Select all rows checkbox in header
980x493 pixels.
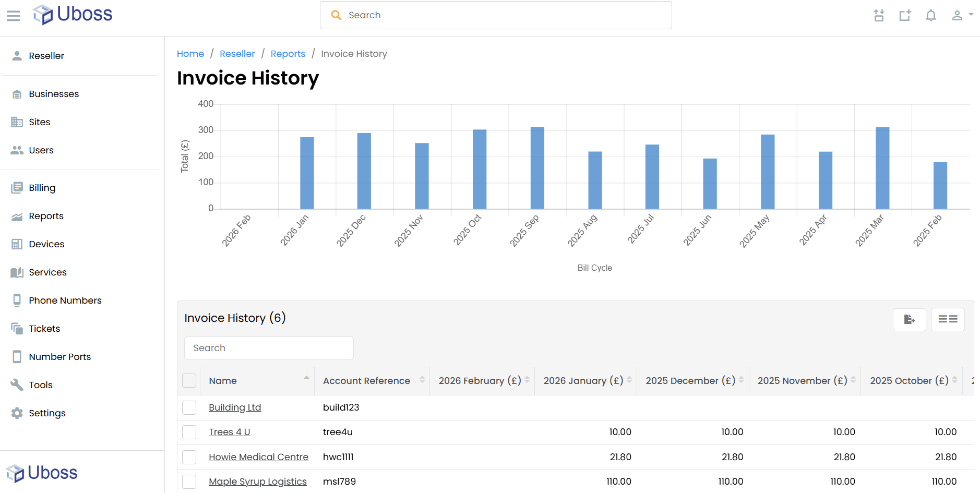point(189,381)
